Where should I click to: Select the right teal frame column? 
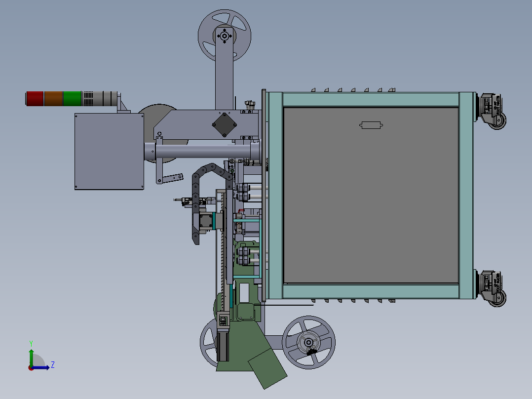click(466, 195)
